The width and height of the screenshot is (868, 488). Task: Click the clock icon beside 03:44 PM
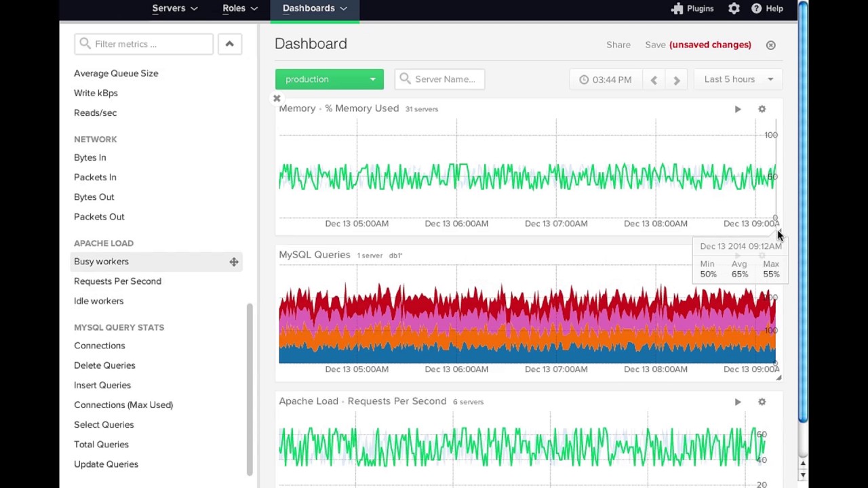pyautogui.click(x=584, y=79)
